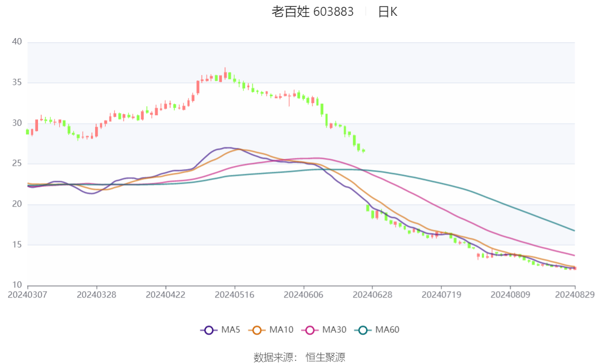Click the MA60 legend label text
This screenshot has height=364, width=599.
click(x=387, y=330)
